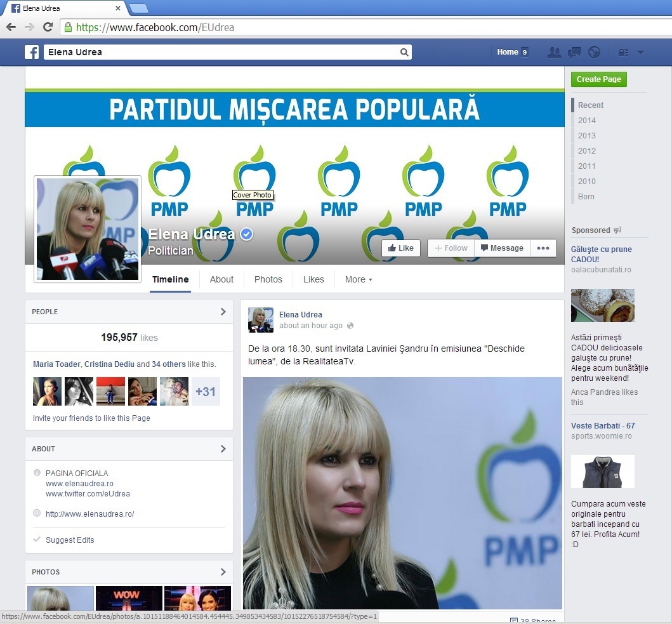Viewport: 672px width, 624px height.
Task: Expand the PEOPLE section chevron
Action: [223, 312]
